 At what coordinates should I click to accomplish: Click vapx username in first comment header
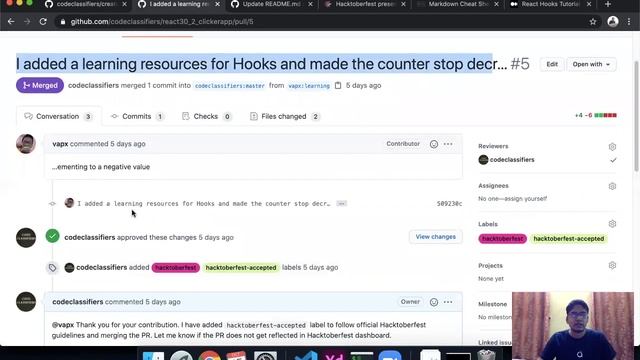click(x=60, y=144)
